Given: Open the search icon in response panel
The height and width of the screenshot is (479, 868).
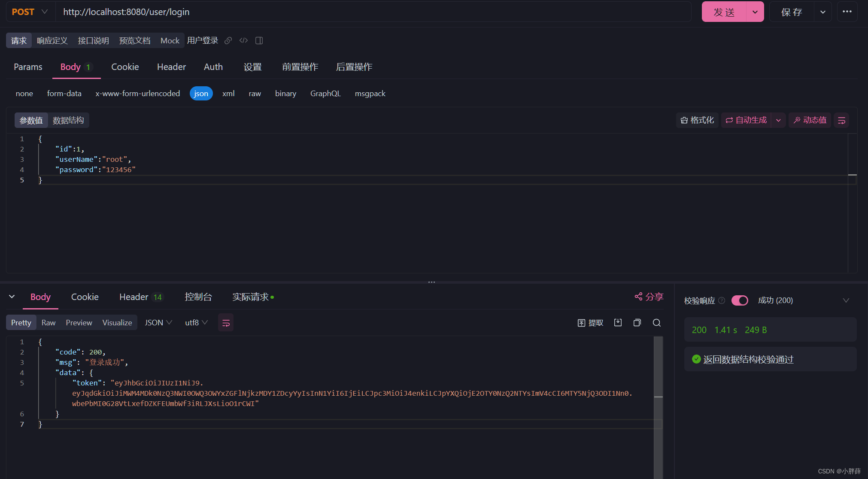Looking at the screenshot, I should coord(656,322).
